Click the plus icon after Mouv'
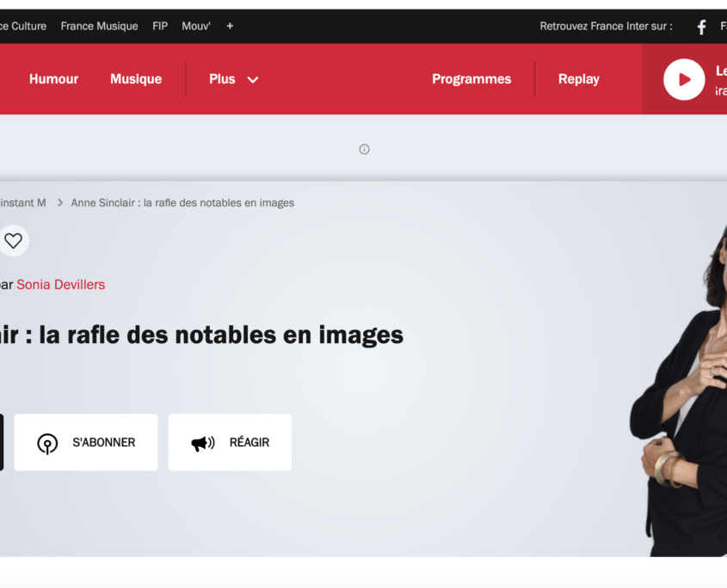Image resolution: width=727 pixels, height=588 pixels. click(230, 26)
